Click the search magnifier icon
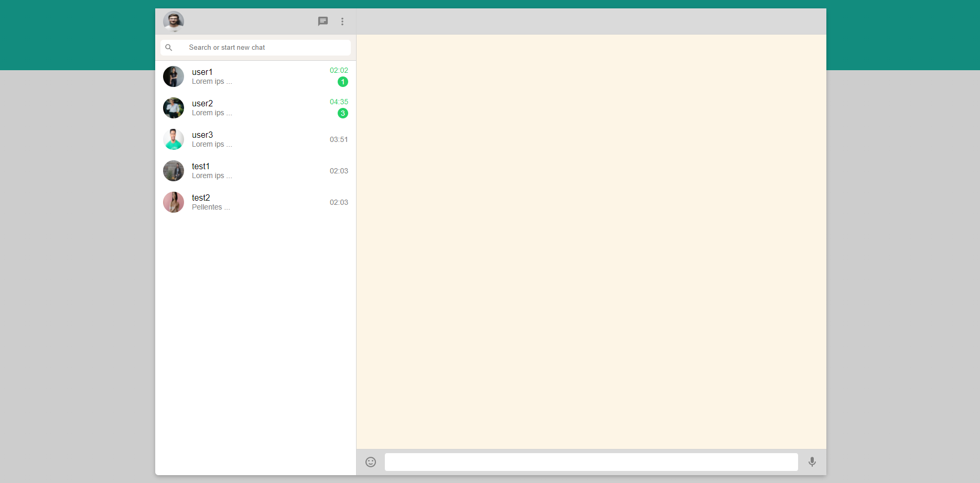The image size is (980, 483). click(169, 47)
